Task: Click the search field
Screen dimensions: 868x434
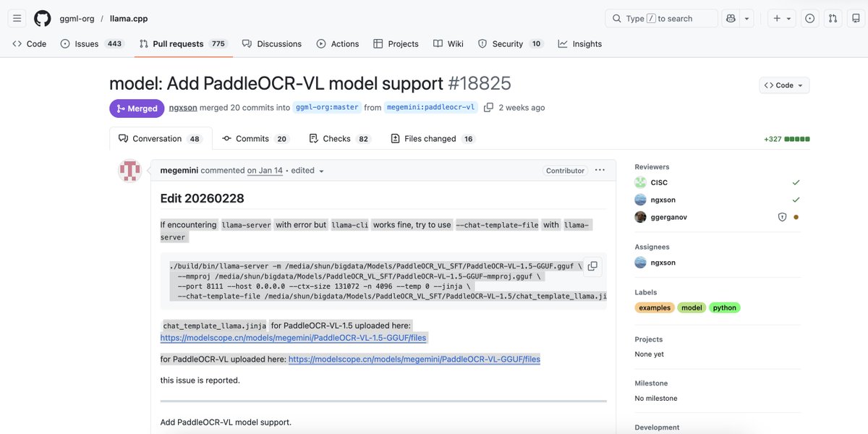Action: pyautogui.click(x=661, y=18)
